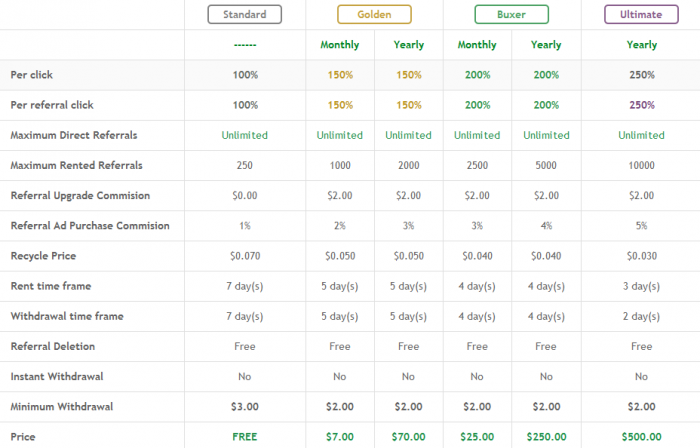The width and height of the screenshot is (700, 448).
Task: Click the 4% ad purchase commission
Action: click(546, 225)
